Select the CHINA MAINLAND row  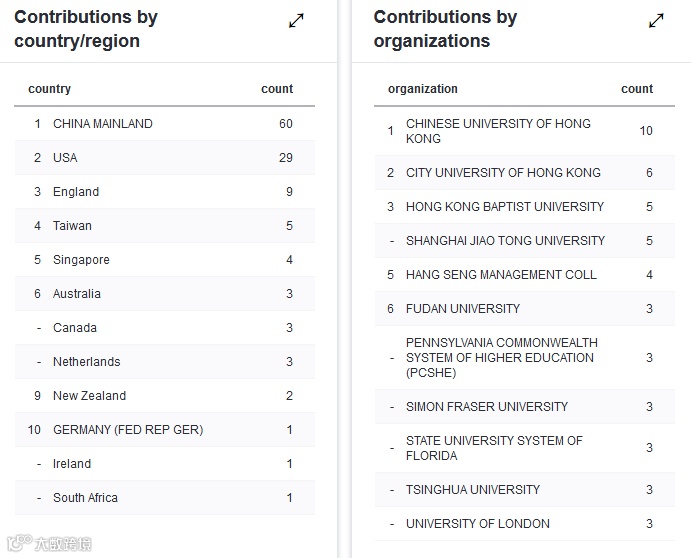click(x=103, y=124)
